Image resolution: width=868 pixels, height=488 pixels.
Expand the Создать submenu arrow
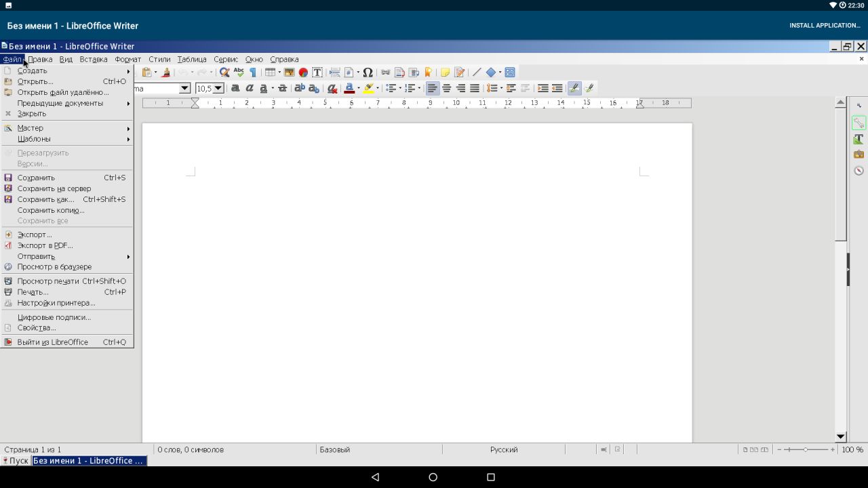point(128,71)
